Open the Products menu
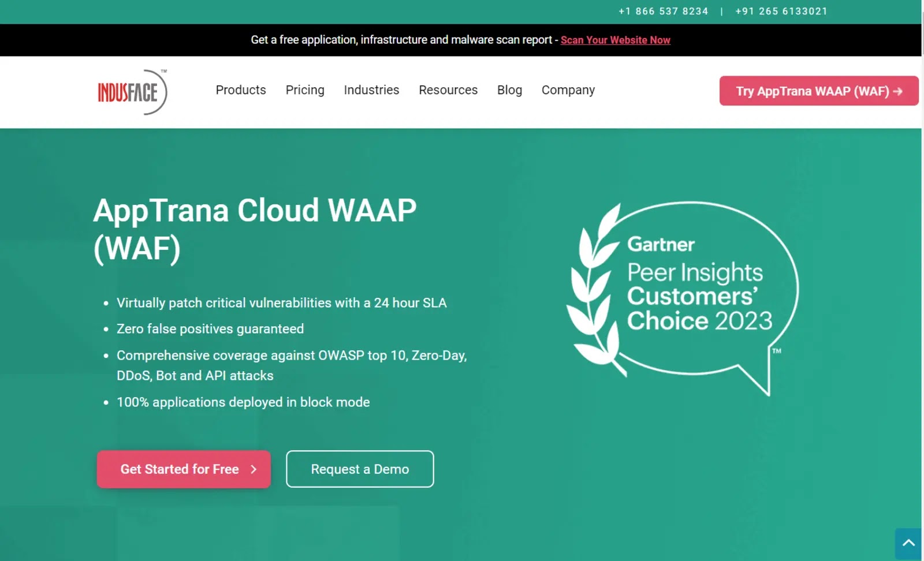The height and width of the screenshot is (561, 924). tap(241, 90)
